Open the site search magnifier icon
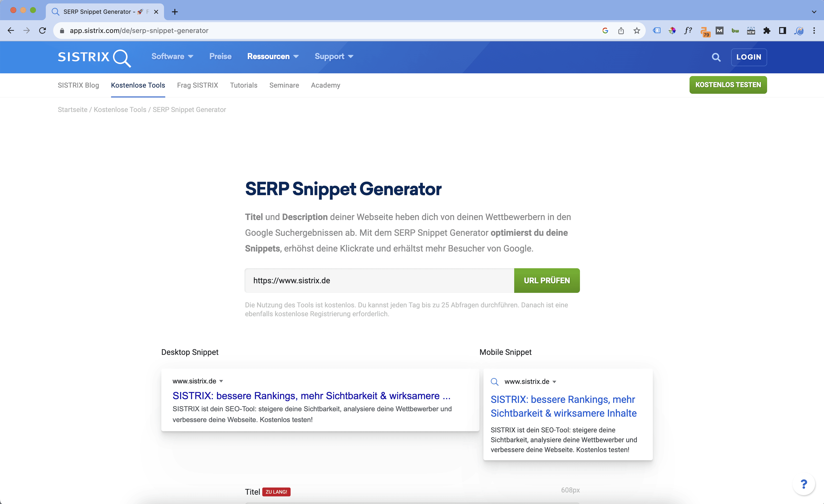824x504 pixels. (716, 57)
